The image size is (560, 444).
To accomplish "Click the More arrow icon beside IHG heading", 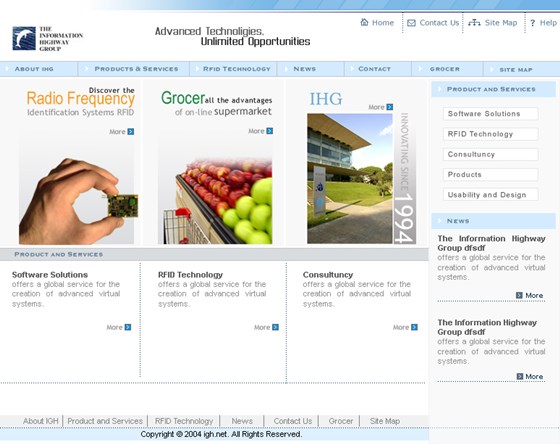I will click(390, 107).
